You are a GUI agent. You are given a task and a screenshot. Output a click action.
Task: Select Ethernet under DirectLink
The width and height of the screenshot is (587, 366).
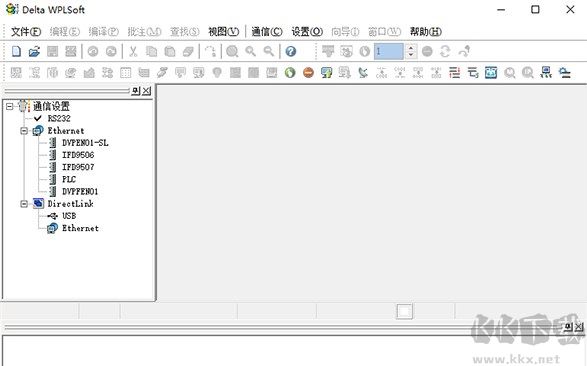point(80,228)
